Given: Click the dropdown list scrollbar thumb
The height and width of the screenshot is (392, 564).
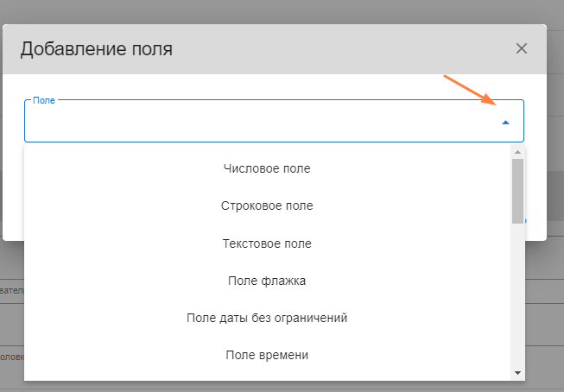Looking at the screenshot, I should point(517,190).
